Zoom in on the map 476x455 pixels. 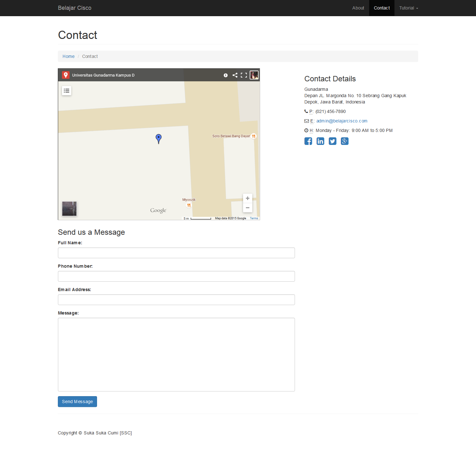pos(247,198)
